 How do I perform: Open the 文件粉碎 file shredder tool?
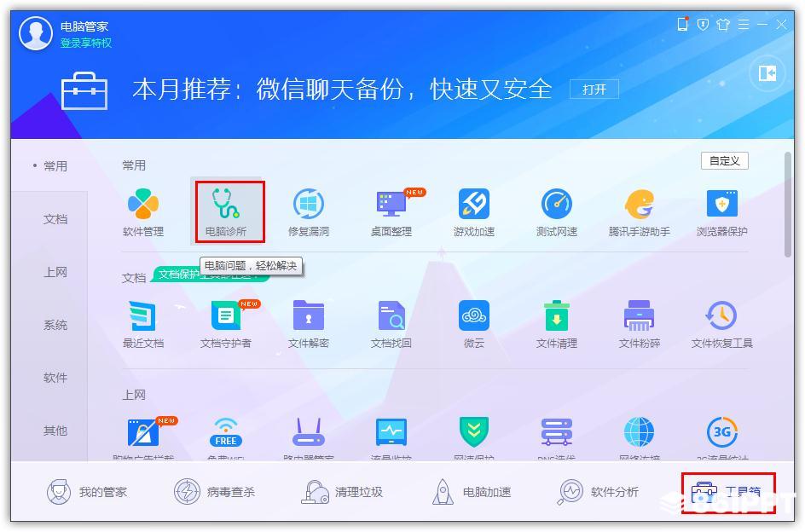pos(640,324)
